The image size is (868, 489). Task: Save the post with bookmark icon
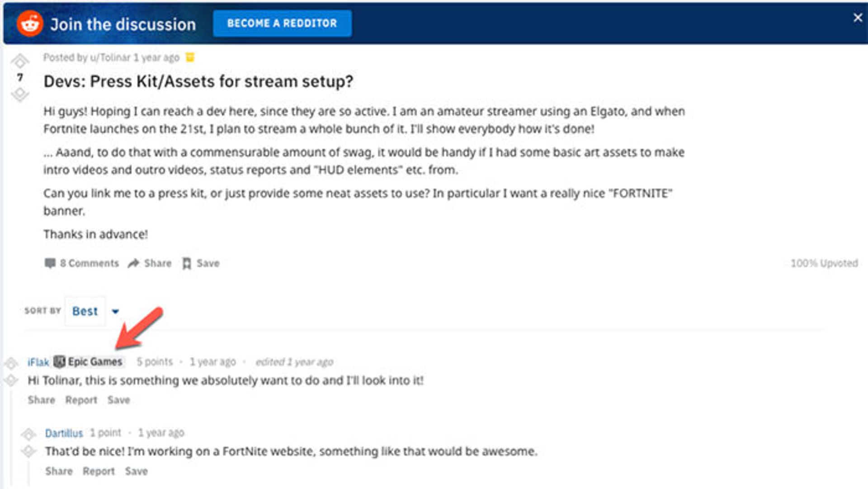[x=187, y=263]
